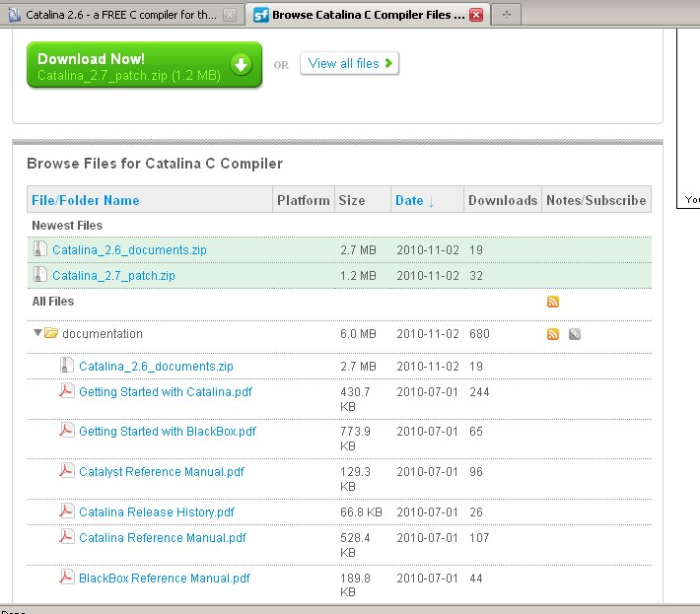Screen dimensions: 700x614
Task: Click Browse Files for Catalina C Compiler heading
Action: (x=155, y=164)
